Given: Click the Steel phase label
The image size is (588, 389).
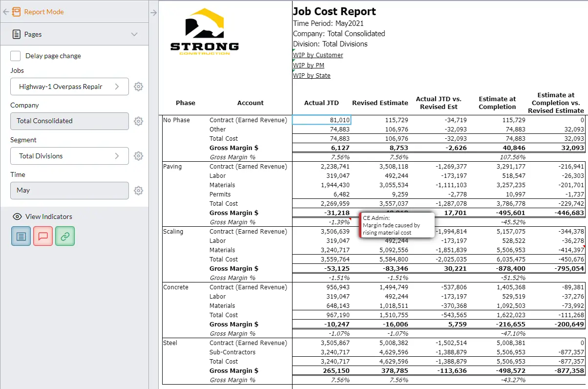Looking at the screenshot, I should [170, 343].
